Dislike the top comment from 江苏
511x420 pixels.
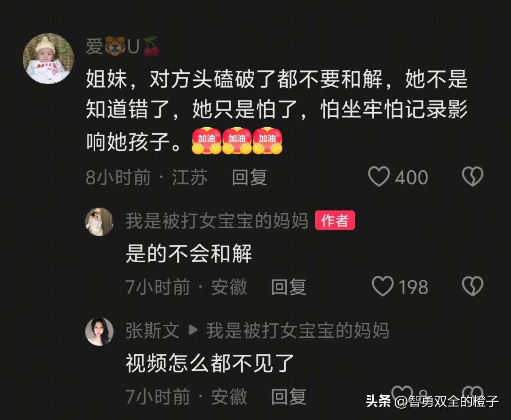coord(472,177)
